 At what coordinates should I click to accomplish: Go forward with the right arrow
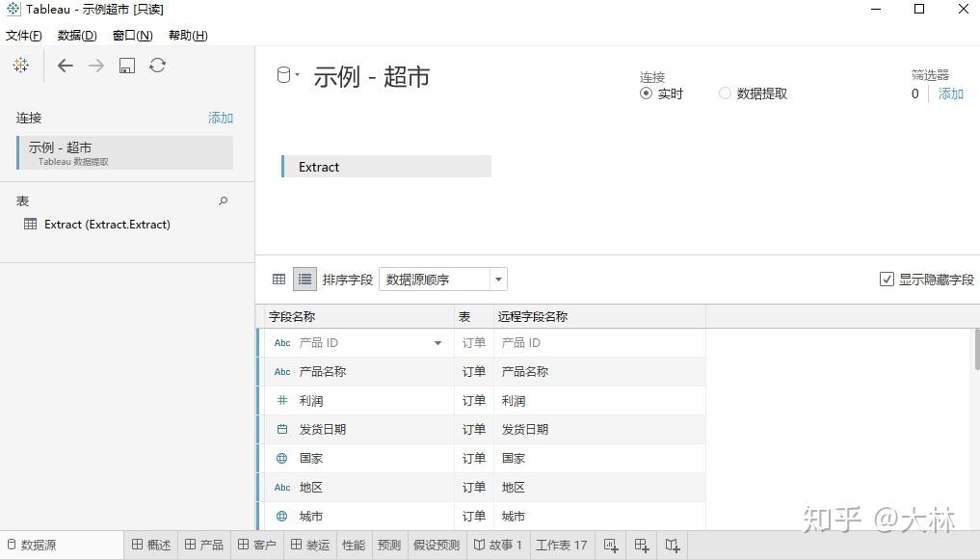coord(95,65)
